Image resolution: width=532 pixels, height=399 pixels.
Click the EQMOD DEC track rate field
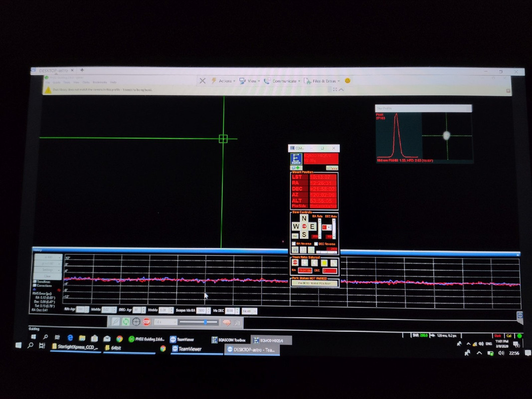(330, 271)
